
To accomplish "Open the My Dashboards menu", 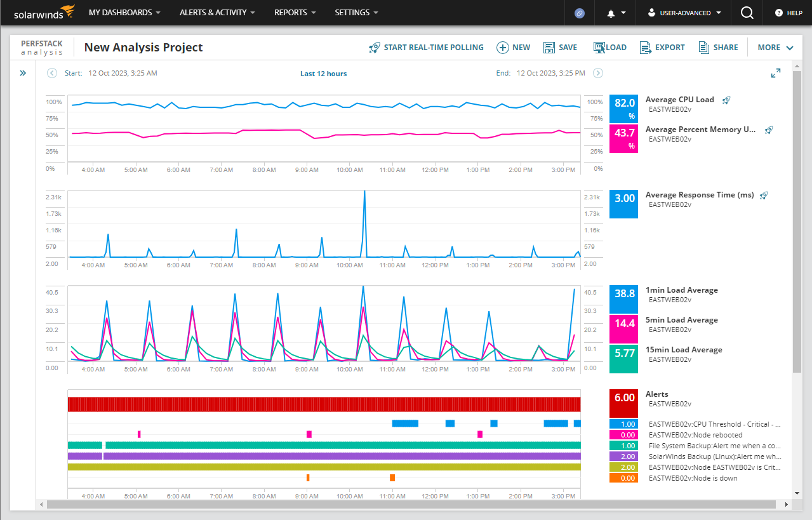I will (124, 13).
